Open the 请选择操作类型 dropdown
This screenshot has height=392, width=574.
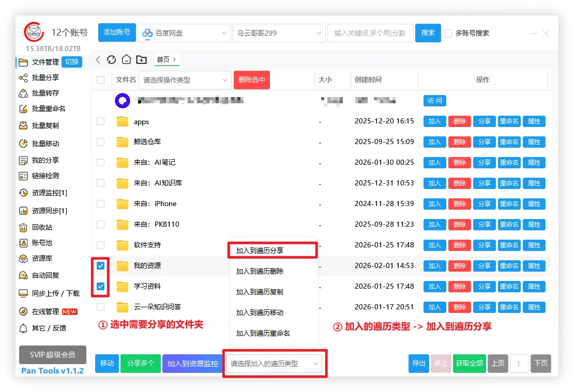pyautogui.click(x=185, y=80)
